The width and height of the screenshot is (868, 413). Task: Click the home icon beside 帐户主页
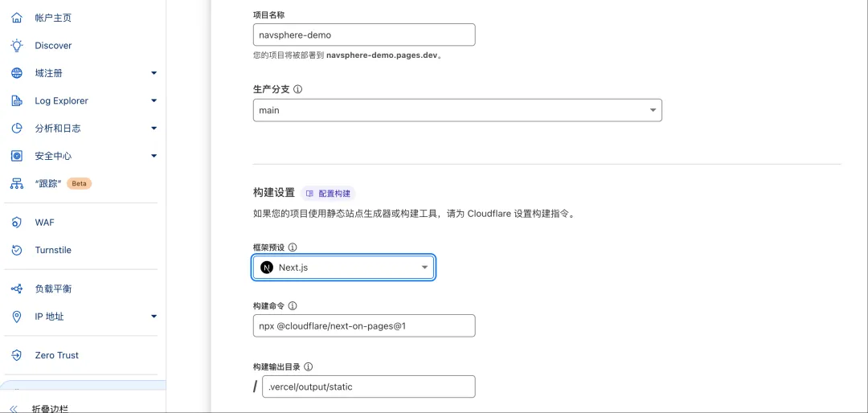[17, 18]
